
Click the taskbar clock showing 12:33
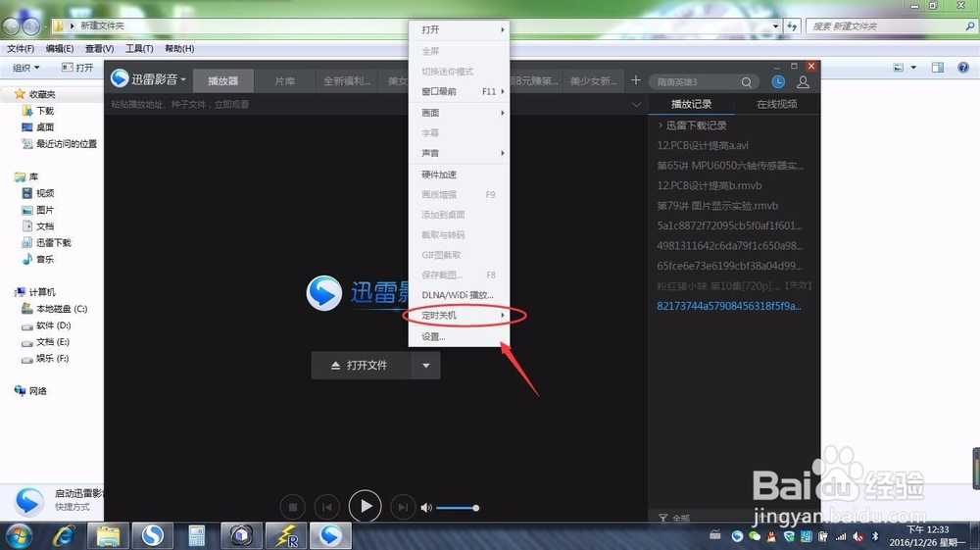click(927, 536)
